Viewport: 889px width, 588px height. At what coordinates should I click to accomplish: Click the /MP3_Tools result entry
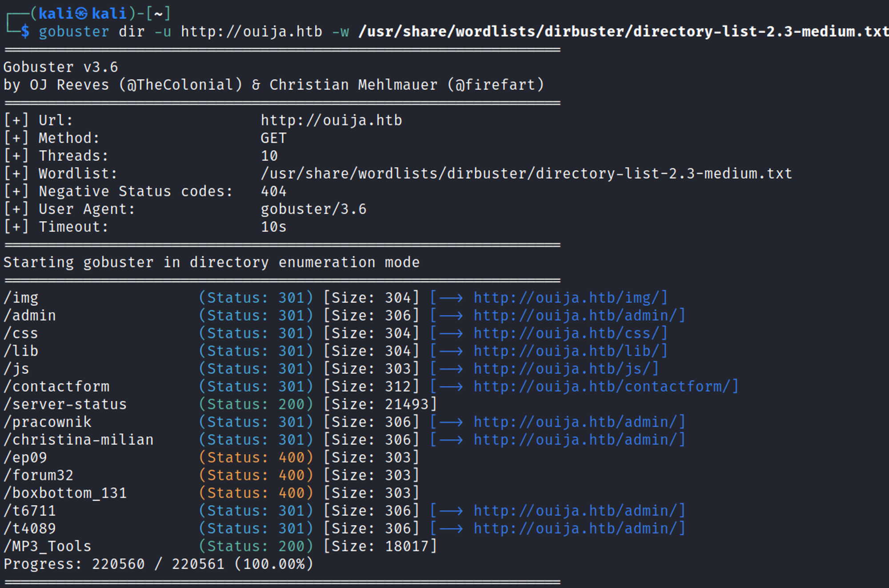48,546
